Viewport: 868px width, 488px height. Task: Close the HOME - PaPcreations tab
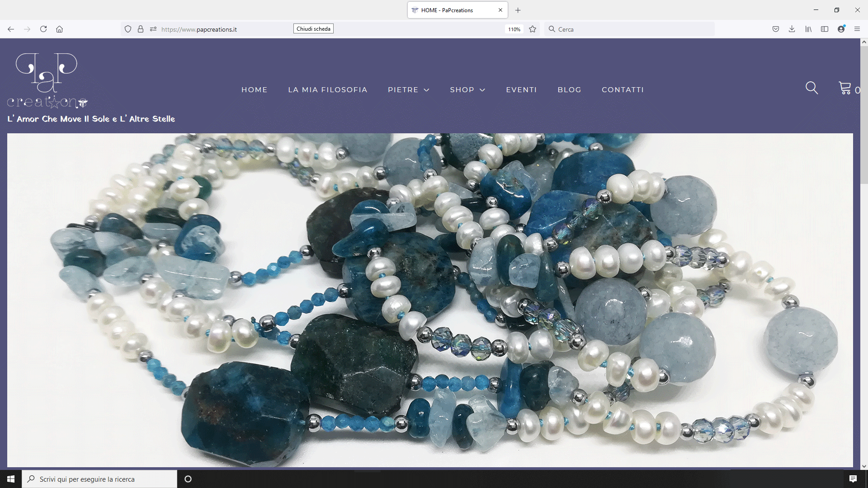pyautogui.click(x=500, y=10)
